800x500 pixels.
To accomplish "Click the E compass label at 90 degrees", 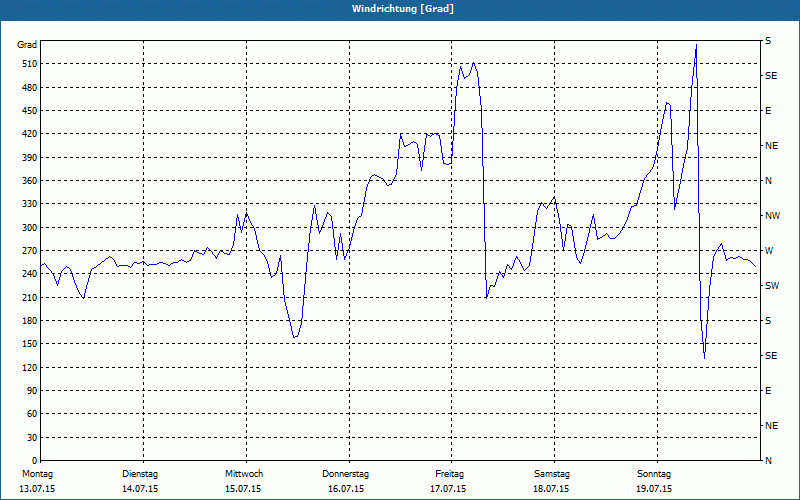I will click(x=768, y=391).
